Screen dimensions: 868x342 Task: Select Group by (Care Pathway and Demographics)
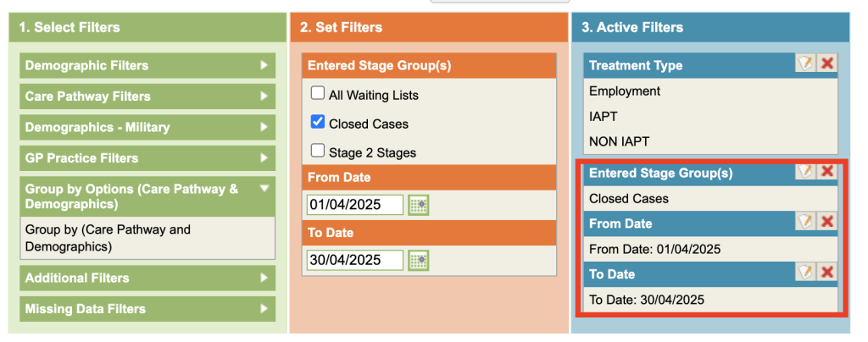pos(108,238)
